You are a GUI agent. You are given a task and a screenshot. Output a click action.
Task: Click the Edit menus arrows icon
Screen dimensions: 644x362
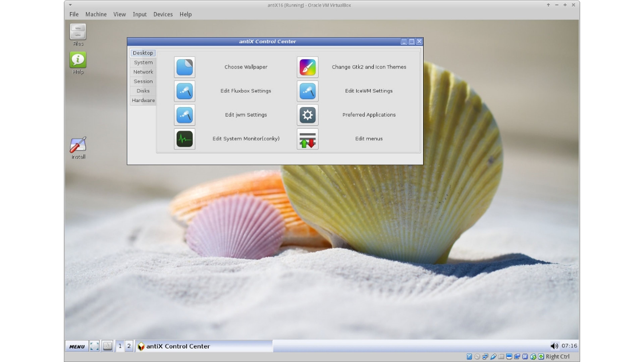coord(308,139)
